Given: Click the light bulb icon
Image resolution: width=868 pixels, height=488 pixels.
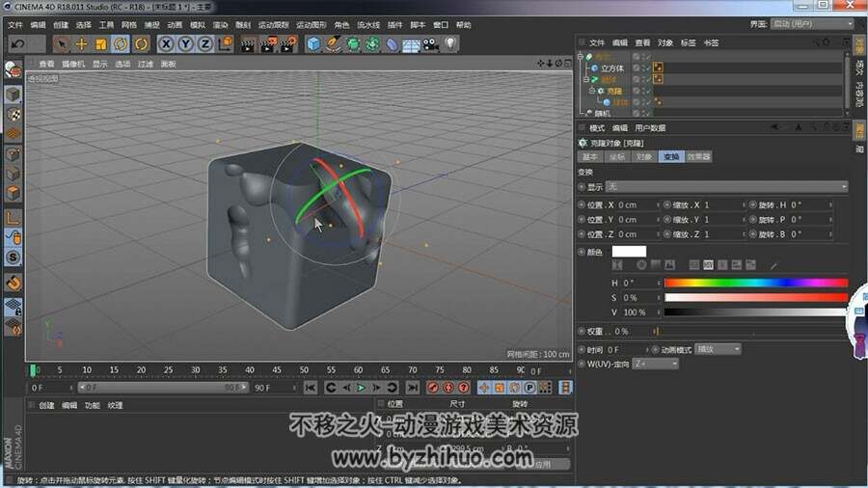Looking at the screenshot, I should (x=450, y=43).
